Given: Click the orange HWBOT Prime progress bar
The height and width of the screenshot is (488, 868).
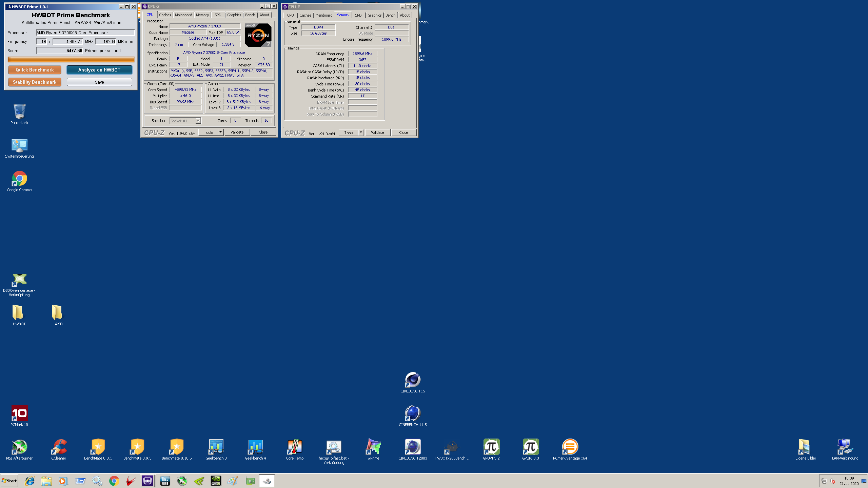Looking at the screenshot, I should pos(71,59).
